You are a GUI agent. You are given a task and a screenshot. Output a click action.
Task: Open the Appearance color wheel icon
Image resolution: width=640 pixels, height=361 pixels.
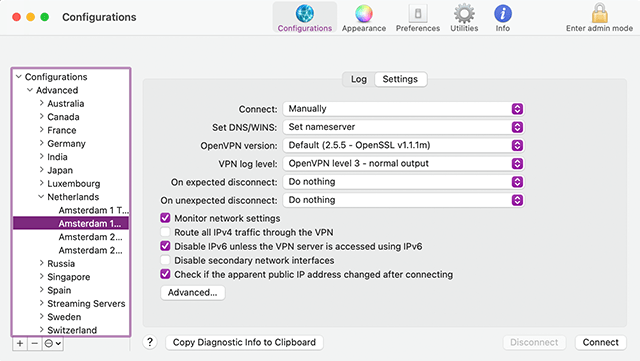click(x=364, y=13)
